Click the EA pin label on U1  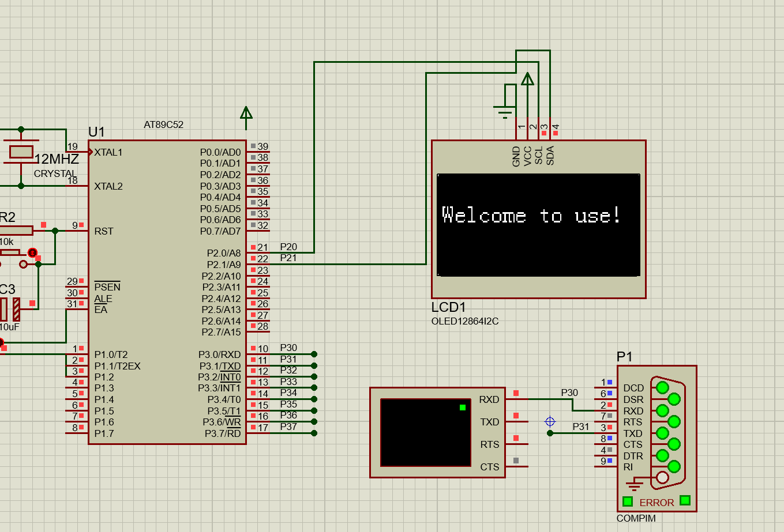(x=101, y=310)
